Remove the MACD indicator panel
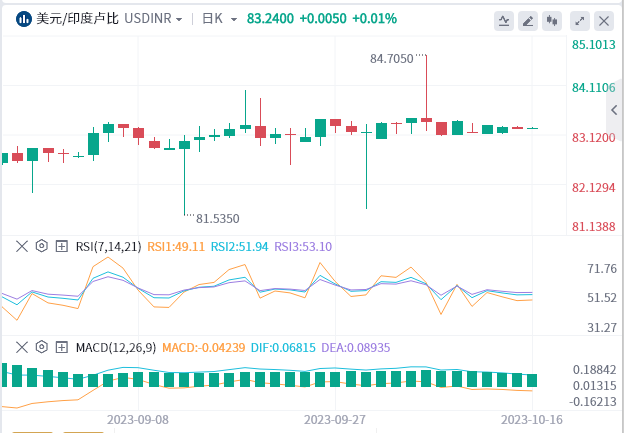The width and height of the screenshot is (624, 433). tap(21, 347)
